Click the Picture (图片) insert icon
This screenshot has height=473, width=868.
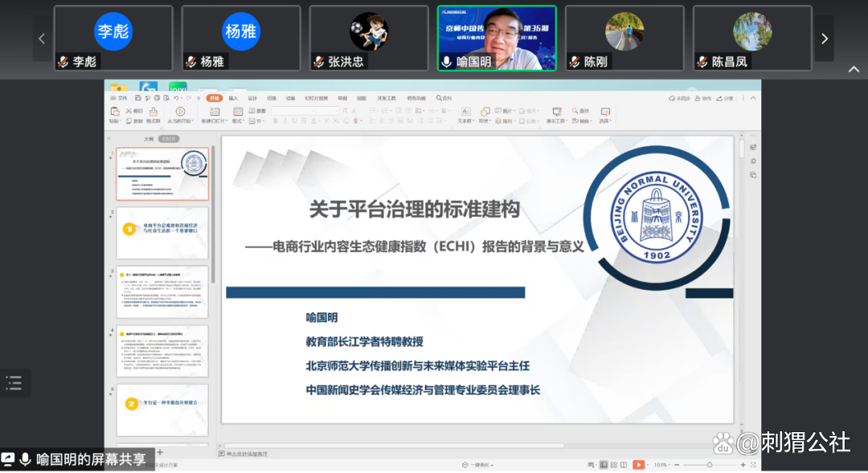pos(498,111)
